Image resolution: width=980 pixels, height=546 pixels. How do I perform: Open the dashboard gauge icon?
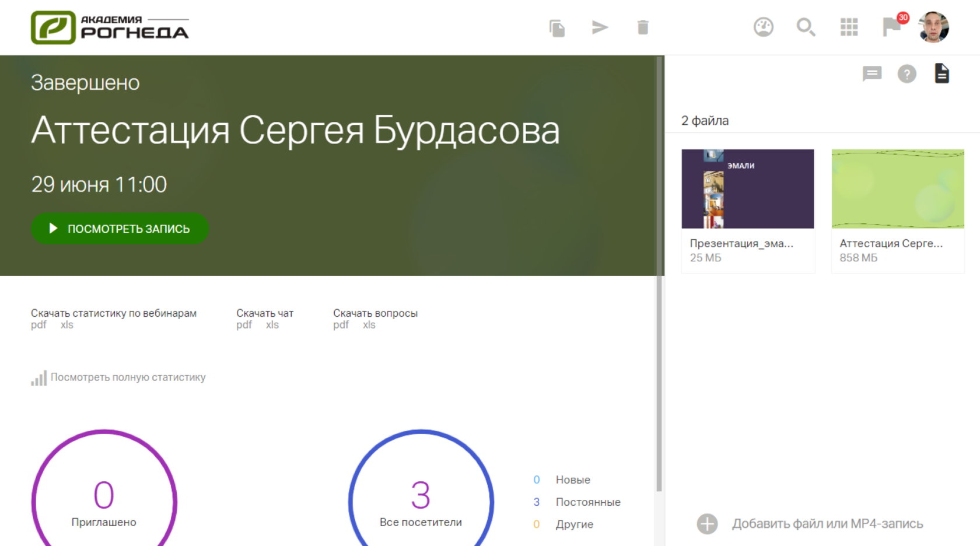pos(763,27)
